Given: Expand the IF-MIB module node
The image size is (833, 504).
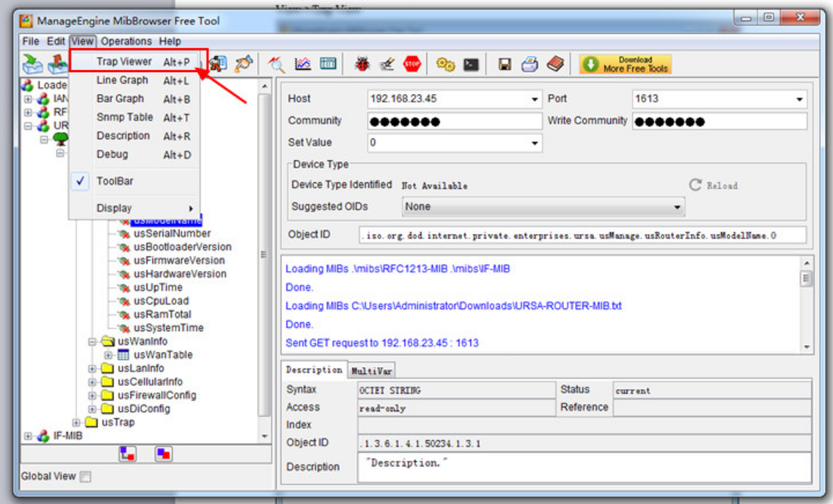Looking at the screenshot, I should [28, 436].
